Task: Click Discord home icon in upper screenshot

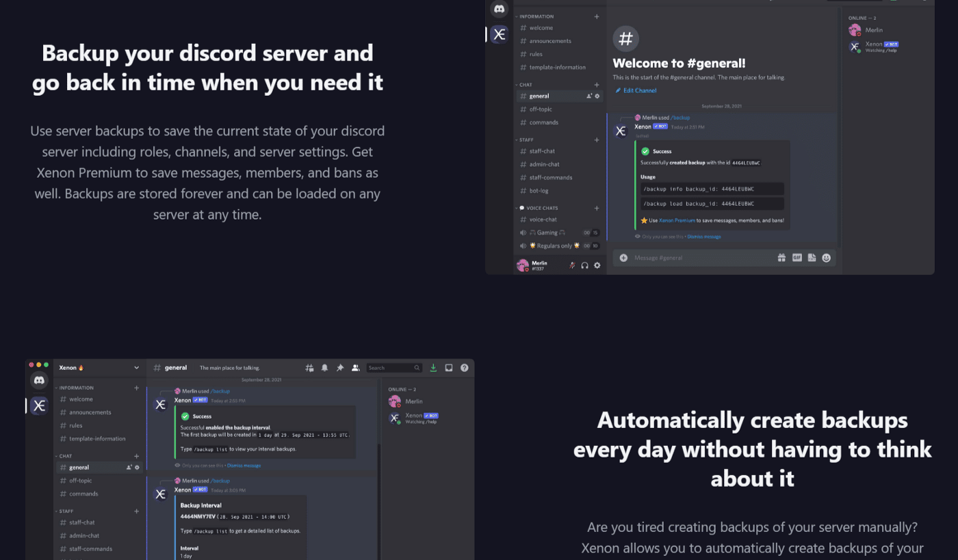Action: tap(500, 9)
